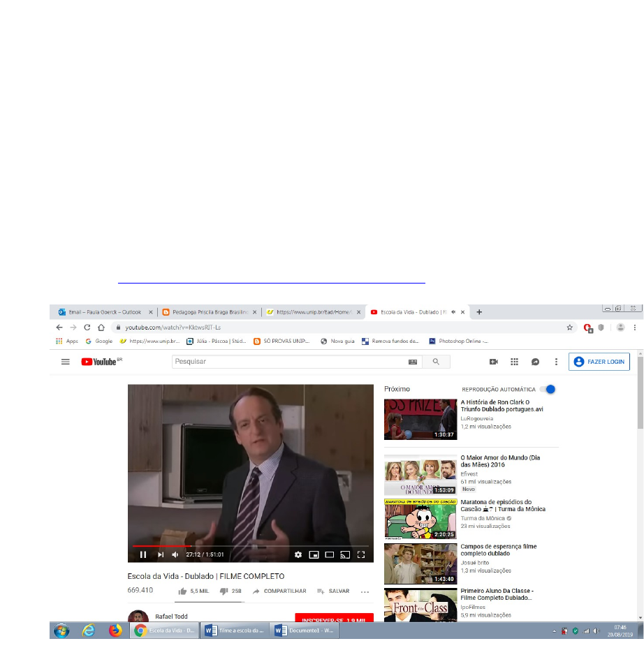Show hidden system tray icons arrow

554,631
